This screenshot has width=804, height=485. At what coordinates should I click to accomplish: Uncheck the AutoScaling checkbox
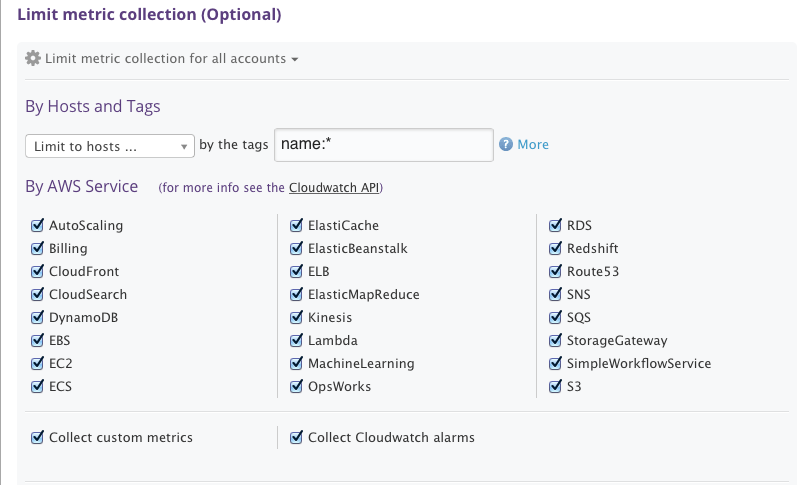click(37, 225)
